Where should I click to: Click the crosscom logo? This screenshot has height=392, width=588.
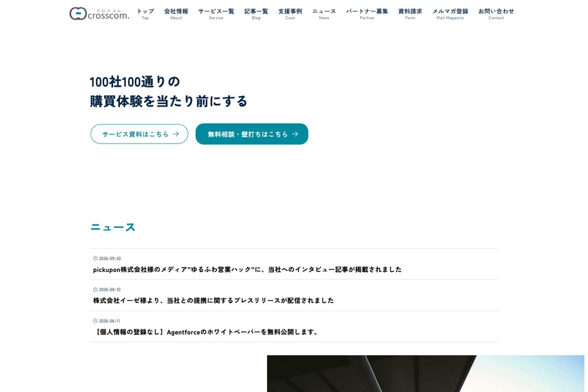click(x=99, y=14)
